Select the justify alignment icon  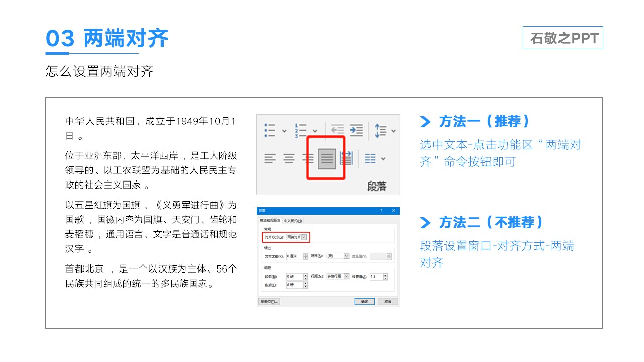tap(327, 159)
